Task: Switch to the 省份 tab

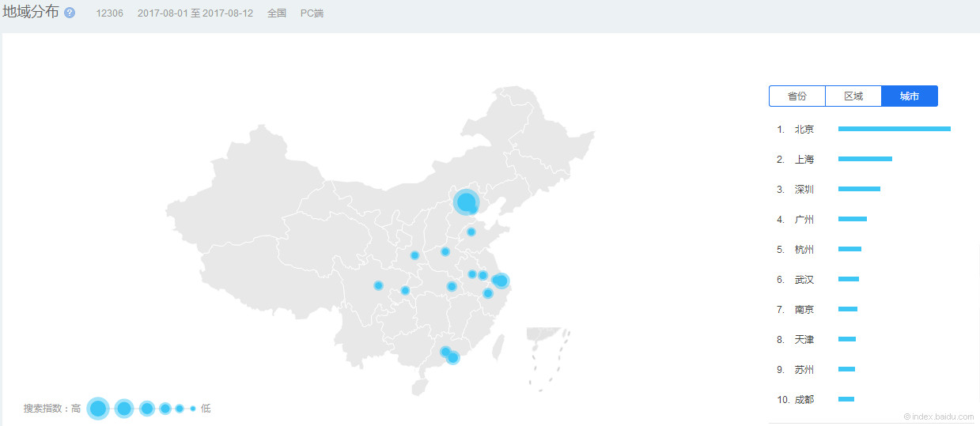Action: pyautogui.click(x=797, y=96)
